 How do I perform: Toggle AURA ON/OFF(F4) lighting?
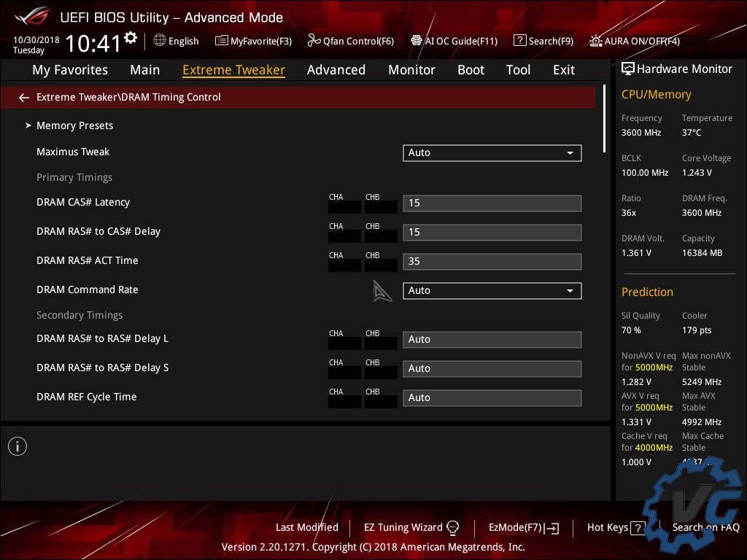pos(596,41)
